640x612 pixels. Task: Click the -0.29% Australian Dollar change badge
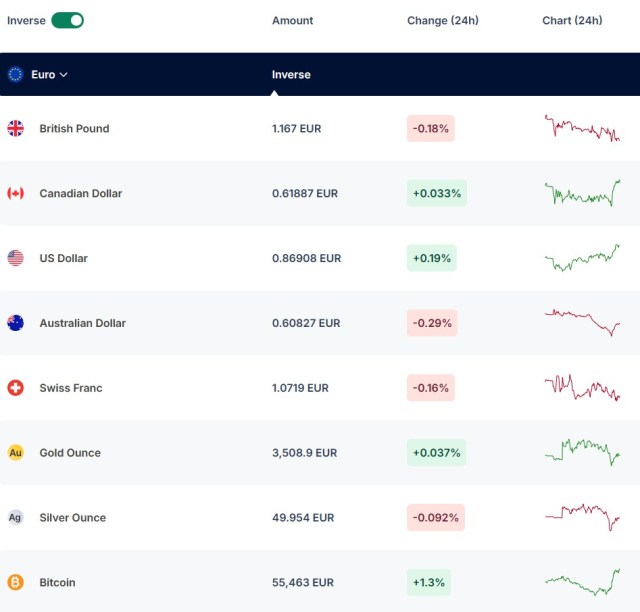point(432,323)
